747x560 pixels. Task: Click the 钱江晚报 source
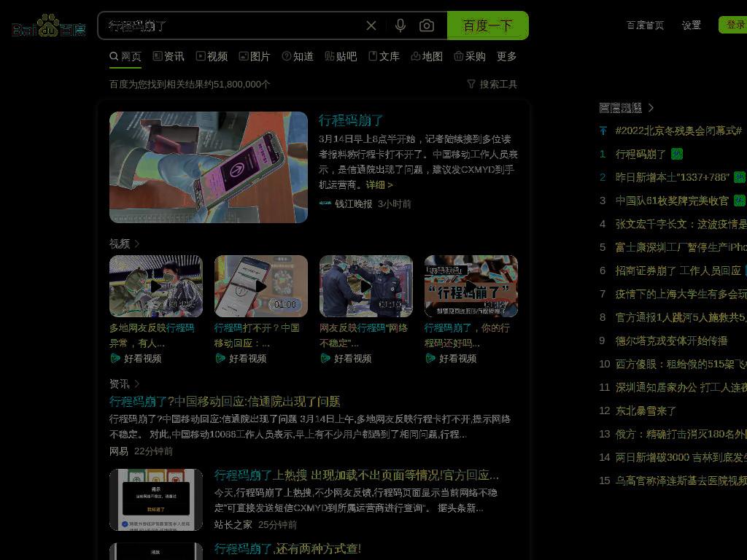tap(354, 204)
